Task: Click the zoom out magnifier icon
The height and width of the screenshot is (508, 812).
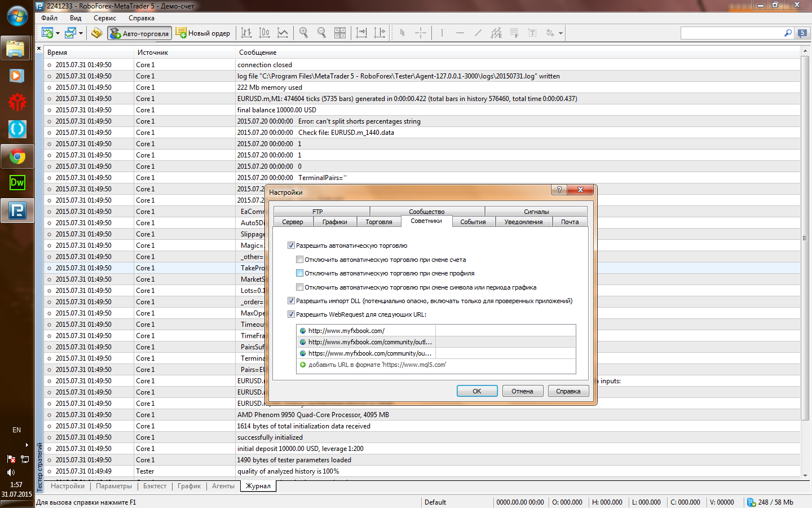Action: click(x=322, y=33)
